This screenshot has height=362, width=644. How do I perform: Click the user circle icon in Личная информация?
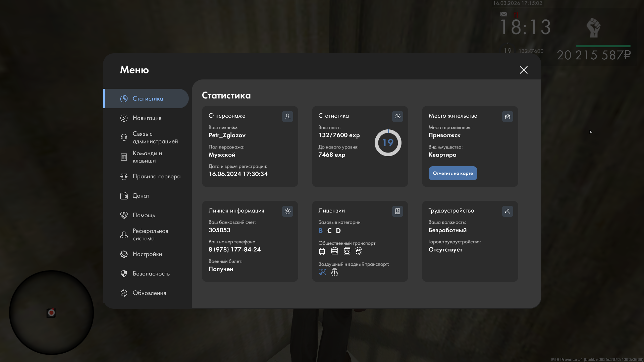point(287,211)
